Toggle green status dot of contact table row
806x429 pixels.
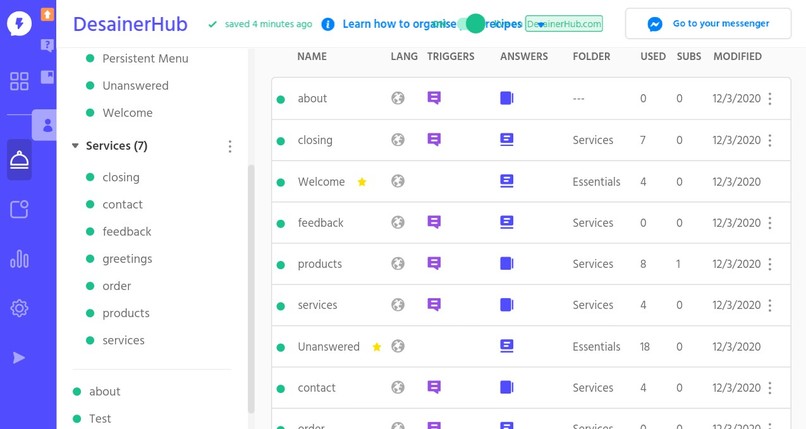coord(281,389)
